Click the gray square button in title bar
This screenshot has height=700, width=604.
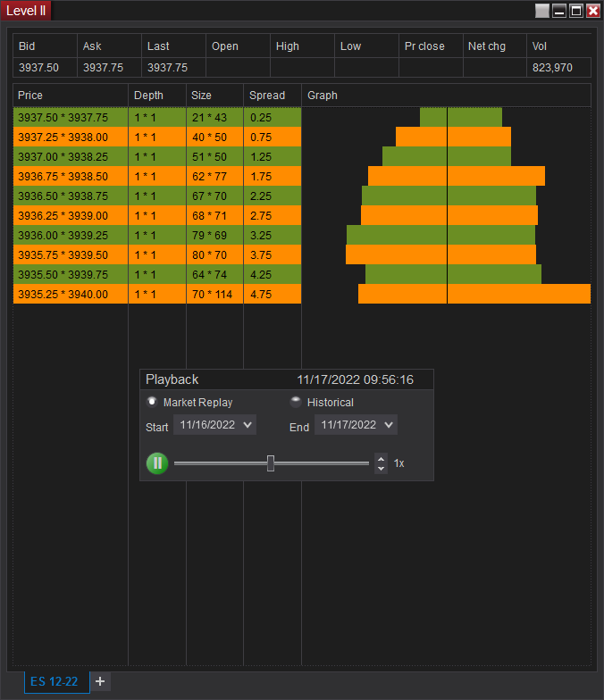[542, 11]
